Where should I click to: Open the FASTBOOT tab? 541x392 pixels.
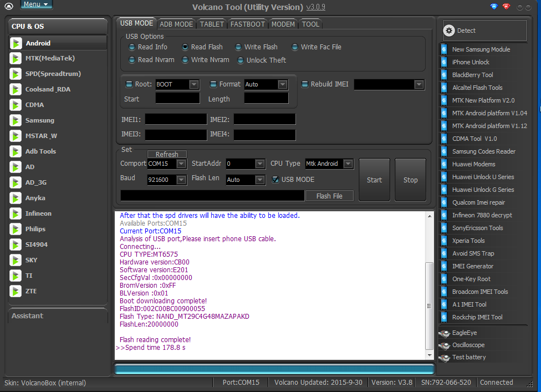247,24
